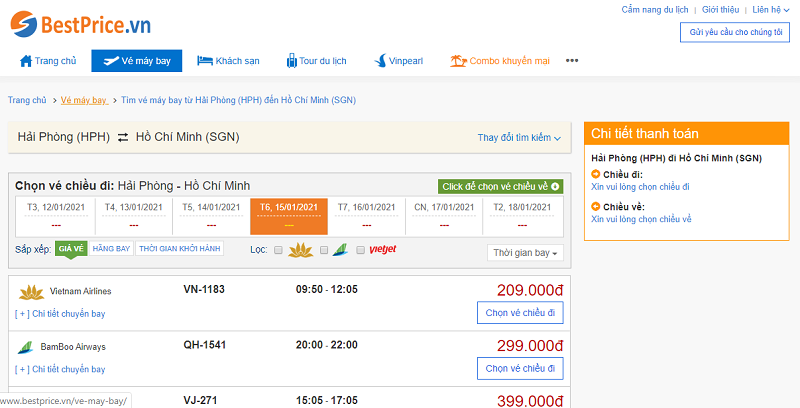800x408 pixels.
Task: Click the 209.000đ price
Action: coord(530,290)
